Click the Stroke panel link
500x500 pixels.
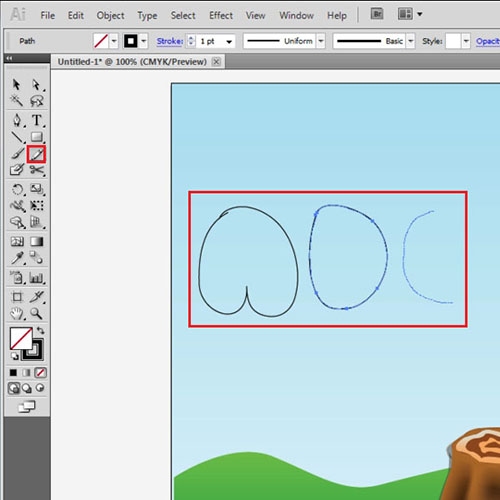170,41
